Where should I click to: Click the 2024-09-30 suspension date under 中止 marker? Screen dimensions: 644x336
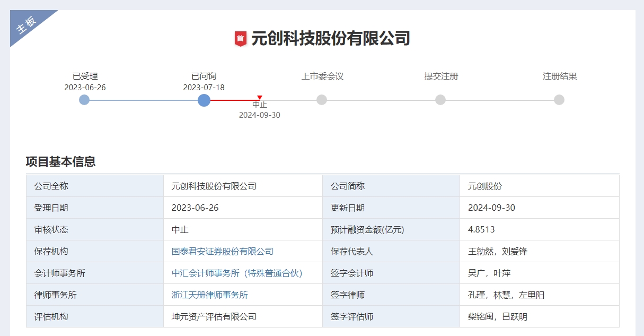point(260,115)
